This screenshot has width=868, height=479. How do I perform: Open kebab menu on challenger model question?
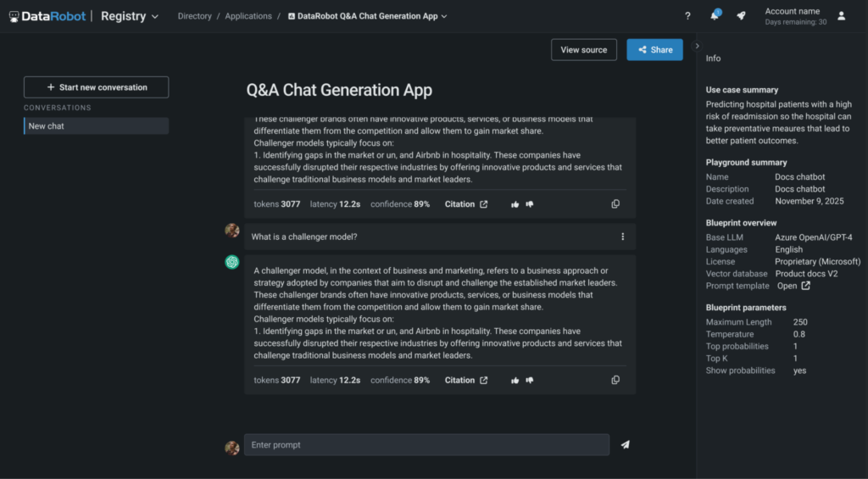click(x=622, y=237)
